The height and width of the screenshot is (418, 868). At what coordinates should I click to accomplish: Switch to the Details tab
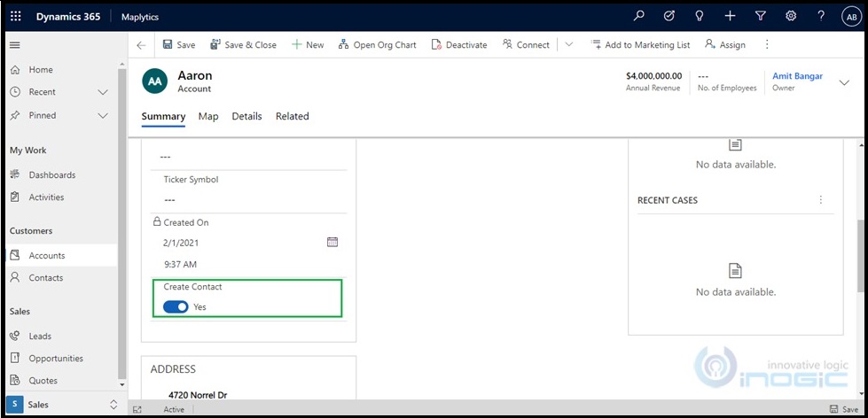click(x=246, y=116)
